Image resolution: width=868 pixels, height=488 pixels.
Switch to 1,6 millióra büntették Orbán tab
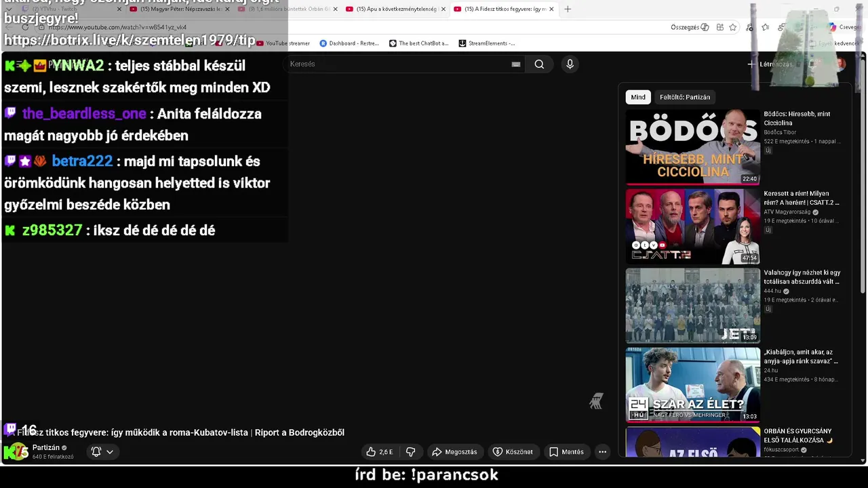[x=288, y=9]
